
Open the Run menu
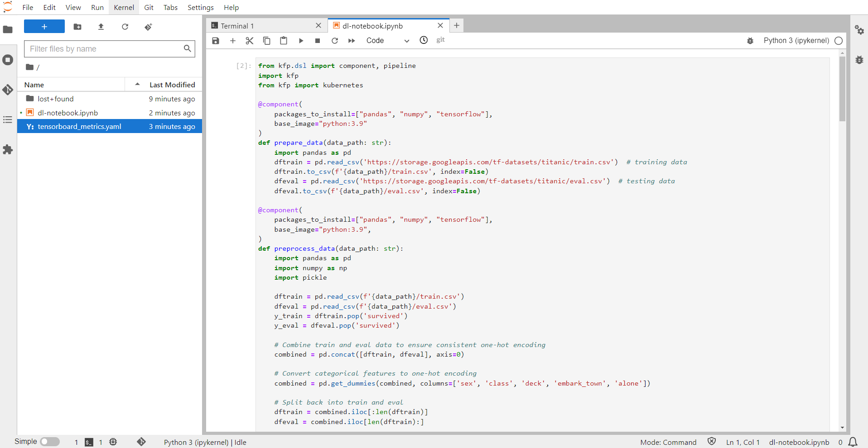97,7
